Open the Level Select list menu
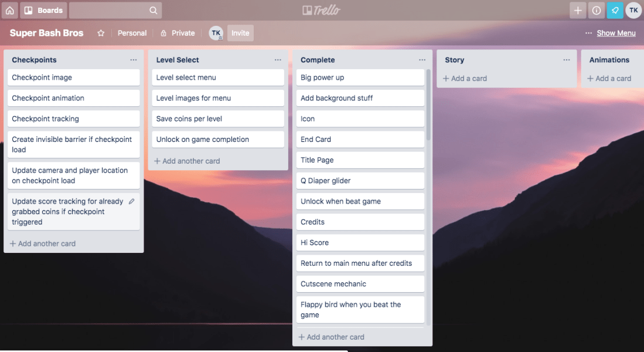 pos(278,59)
